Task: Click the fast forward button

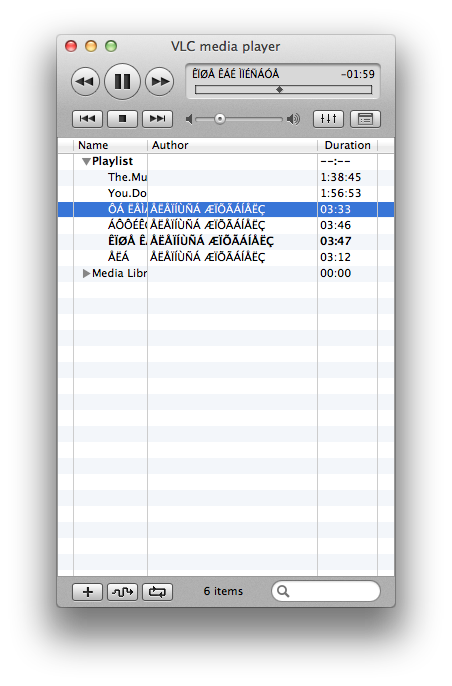Action: [x=160, y=81]
